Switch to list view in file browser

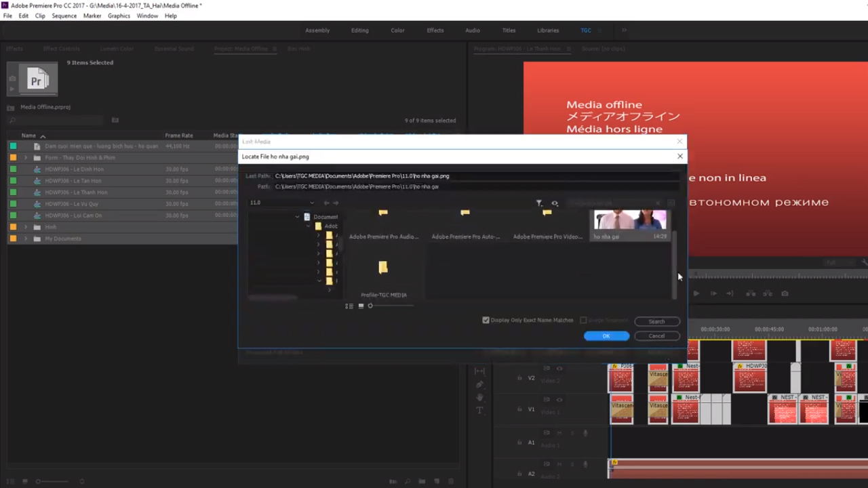[x=349, y=306]
